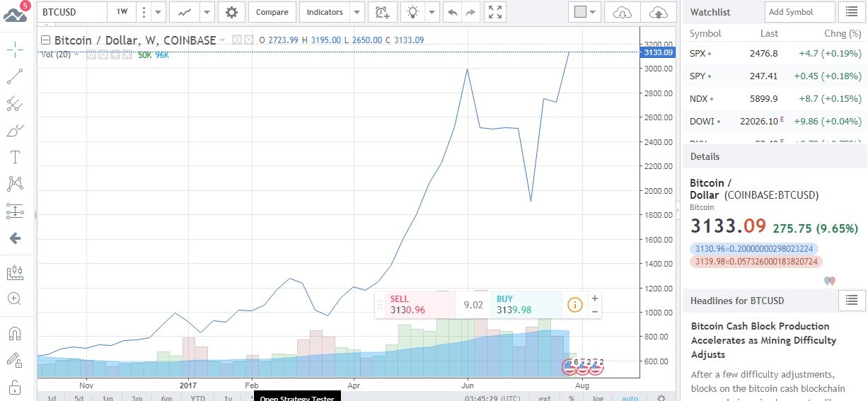This screenshot has width=868, height=401.
Task: Open the time interval dropdown arrow
Action: 158,12
